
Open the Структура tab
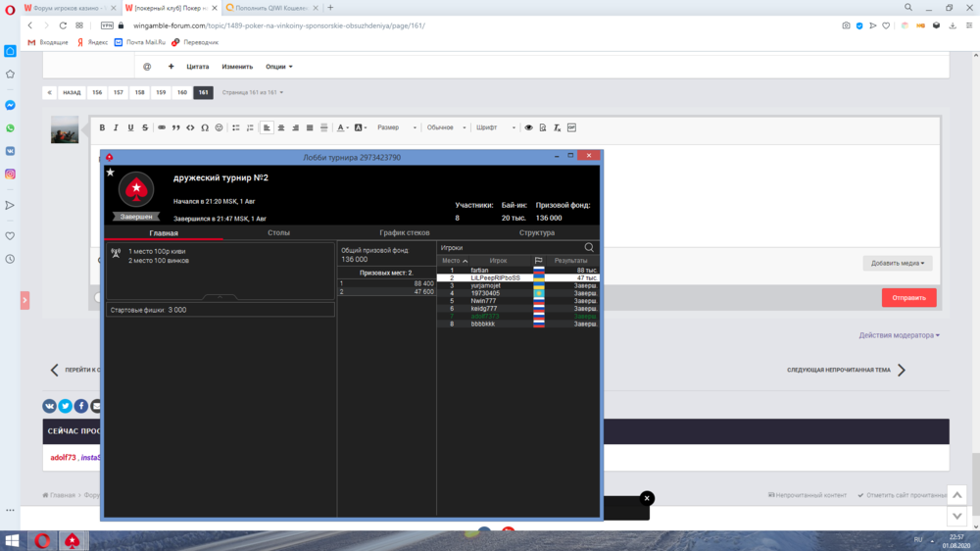pos(536,233)
